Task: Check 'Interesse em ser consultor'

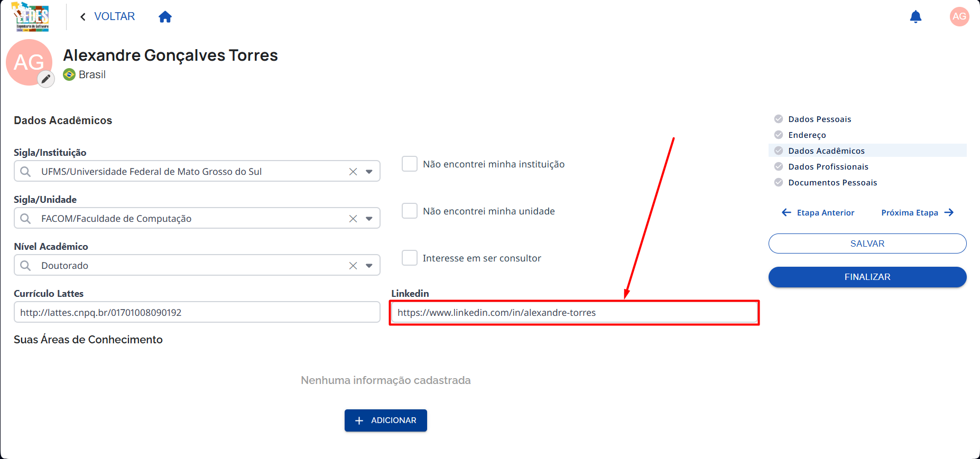Action: click(x=410, y=258)
